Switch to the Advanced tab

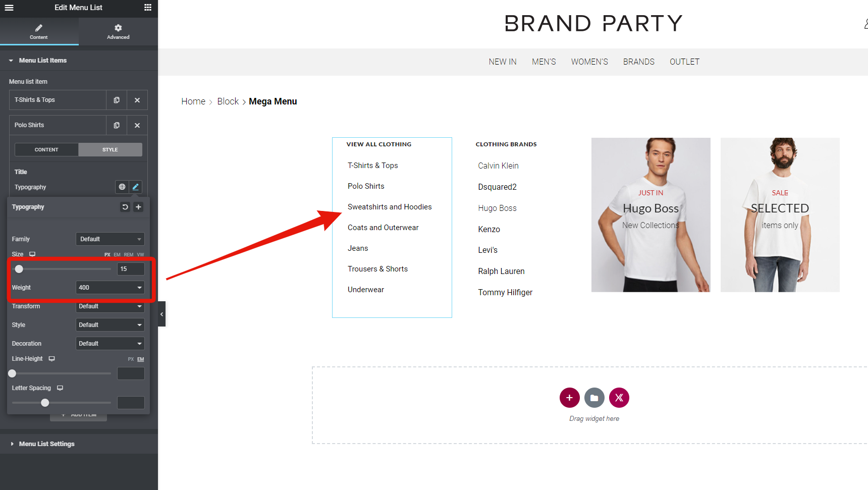tap(118, 32)
